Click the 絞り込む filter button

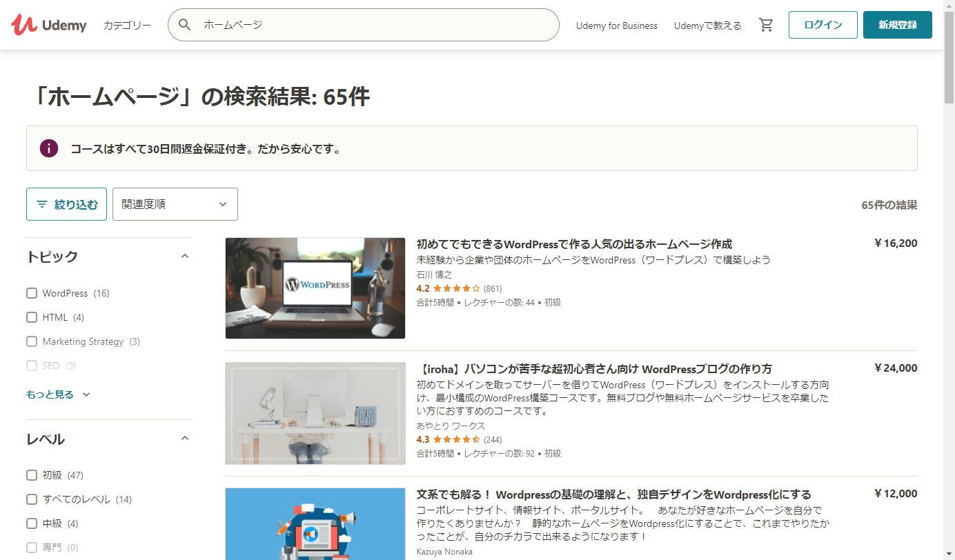coord(66,204)
